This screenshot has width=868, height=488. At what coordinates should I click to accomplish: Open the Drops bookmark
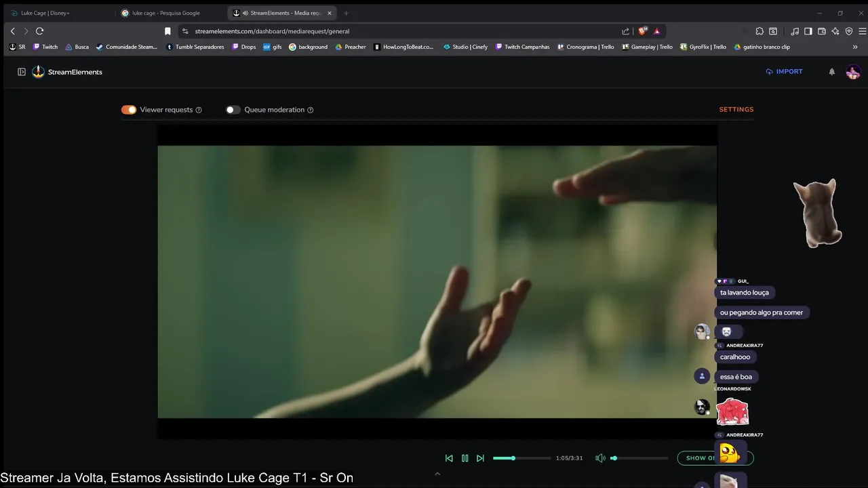point(243,47)
